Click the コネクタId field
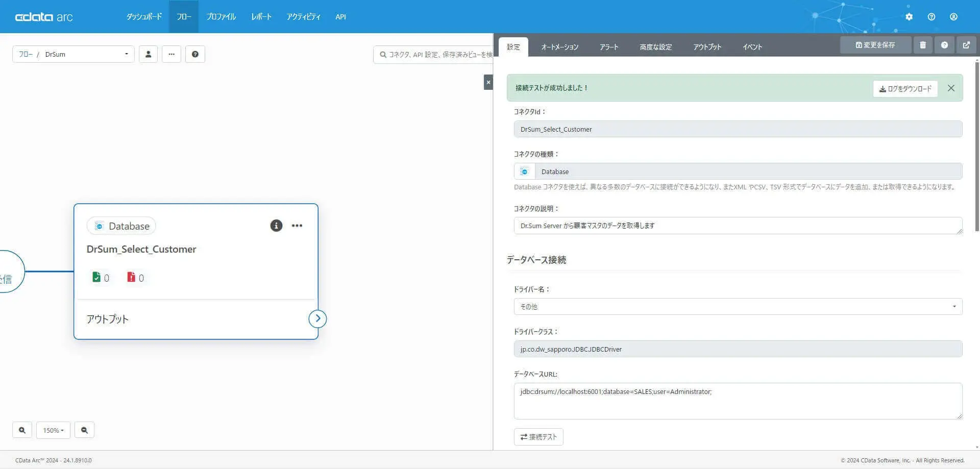The image size is (980, 469). click(x=738, y=129)
